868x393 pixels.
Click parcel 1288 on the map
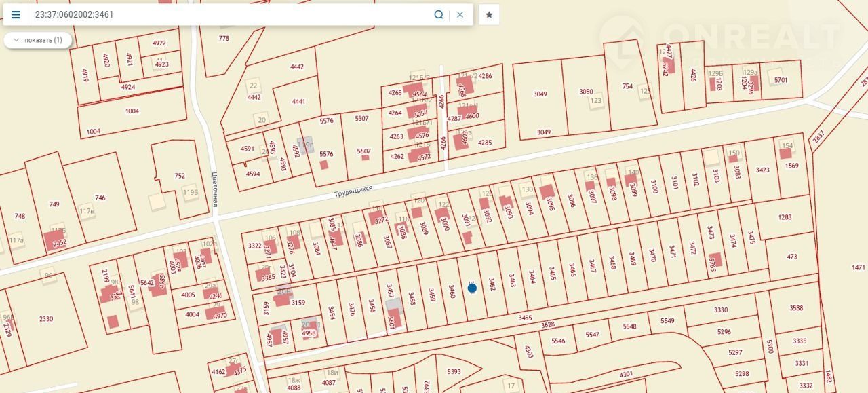click(785, 217)
